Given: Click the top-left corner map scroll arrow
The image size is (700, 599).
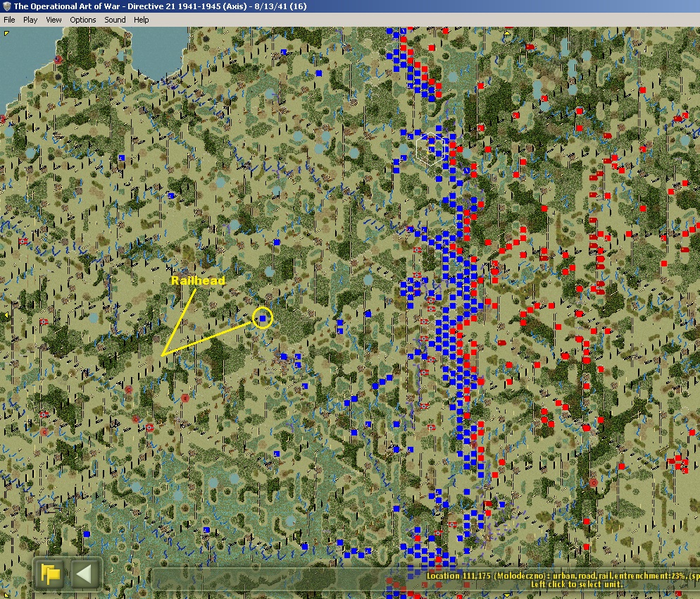Looking at the screenshot, I should [x=6, y=33].
